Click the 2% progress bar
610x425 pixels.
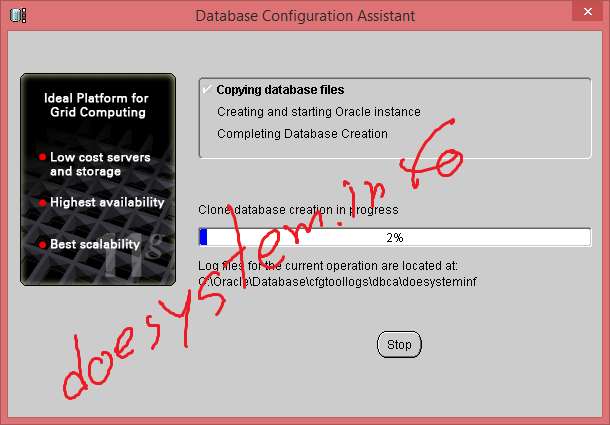pyautogui.click(x=395, y=237)
